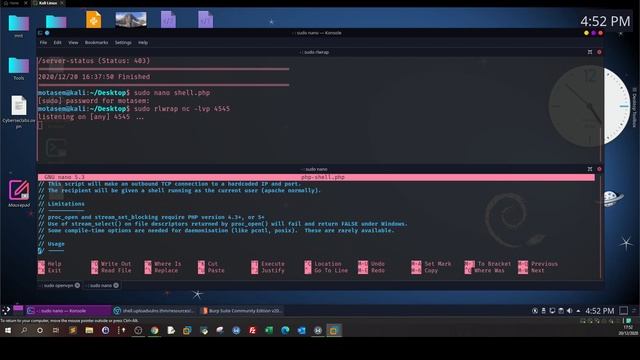
Task: Close the sudo rlwrap split pane
Action: click(x=599, y=52)
